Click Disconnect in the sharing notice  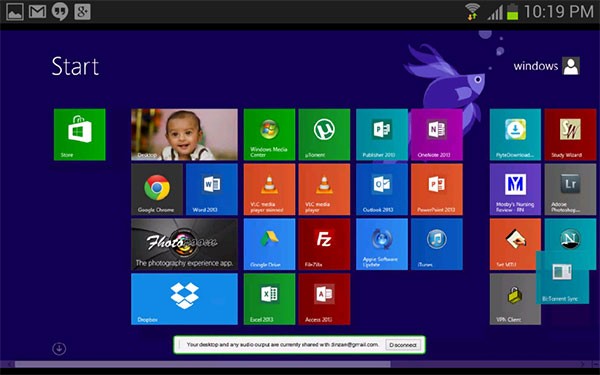(403, 345)
